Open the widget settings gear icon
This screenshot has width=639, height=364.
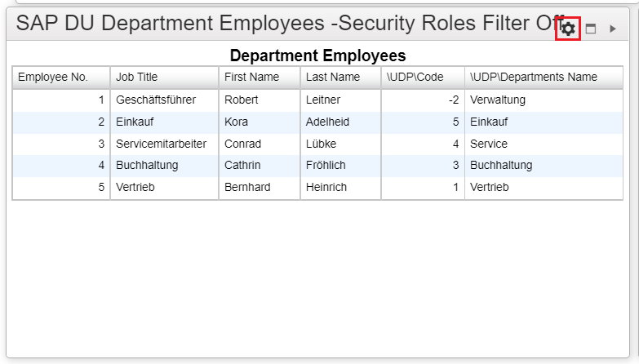(568, 29)
